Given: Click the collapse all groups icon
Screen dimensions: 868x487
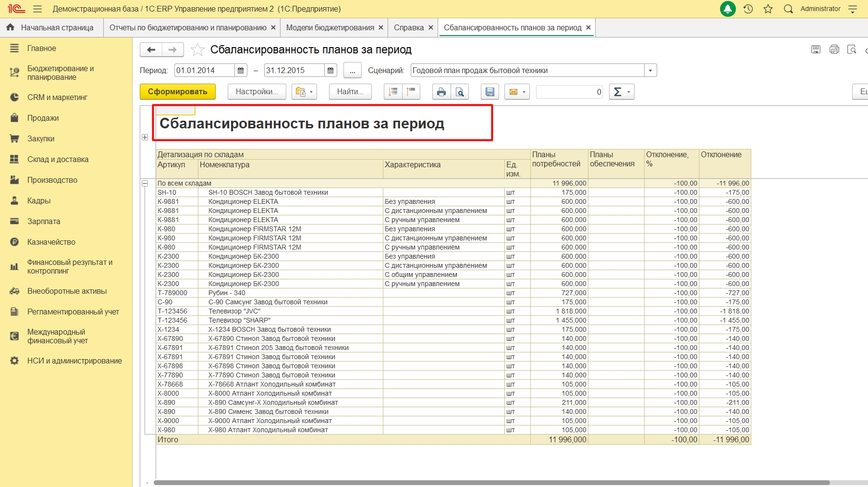Looking at the screenshot, I should [411, 92].
